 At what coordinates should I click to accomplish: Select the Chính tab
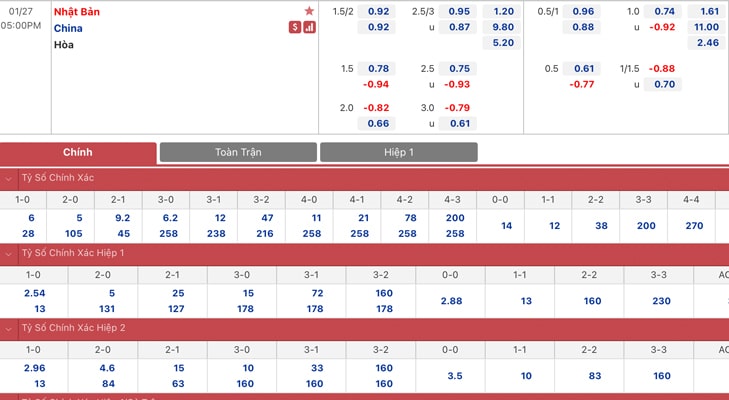78,153
